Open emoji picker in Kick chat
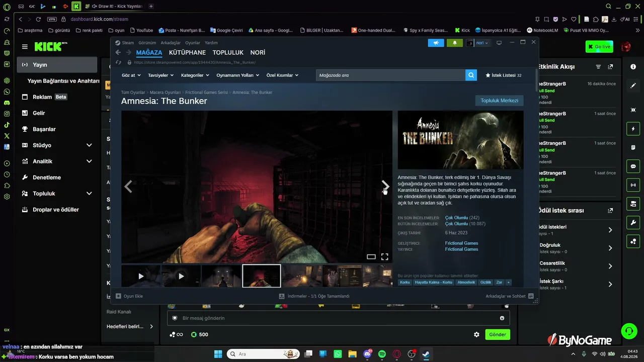The width and height of the screenshot is (644, 362). pyautogui.click(x=502, y=318)
